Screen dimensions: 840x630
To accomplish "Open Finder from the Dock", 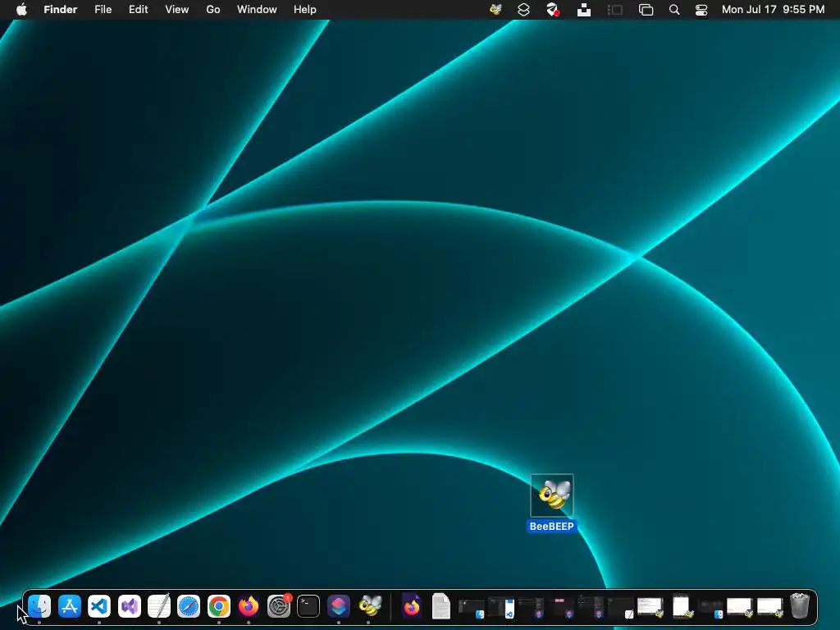I will tap(39, 606).
